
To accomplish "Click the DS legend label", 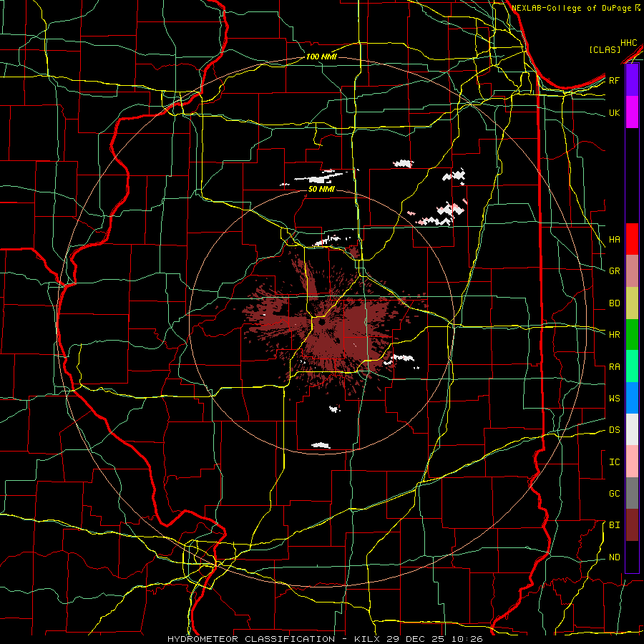I will pyautogui.click(x=615, y=430).
